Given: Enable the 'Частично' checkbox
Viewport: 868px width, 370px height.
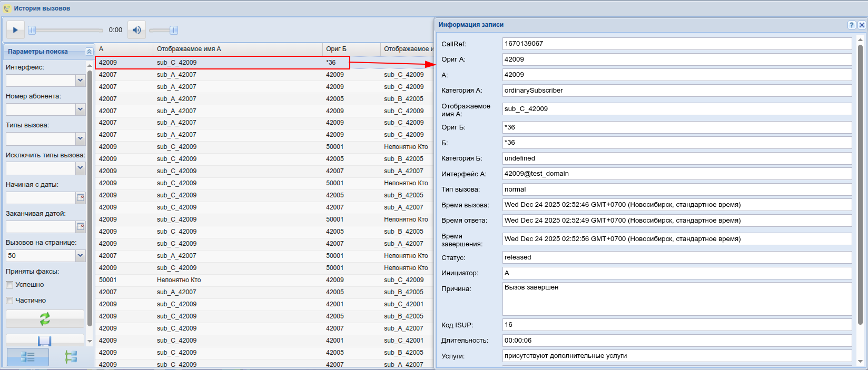Looking at the screenshot, I should click(x=9, y=301).
